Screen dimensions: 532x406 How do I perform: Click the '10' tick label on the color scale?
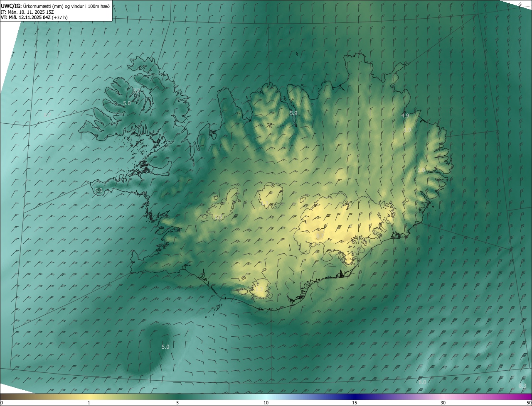point(266,403)
